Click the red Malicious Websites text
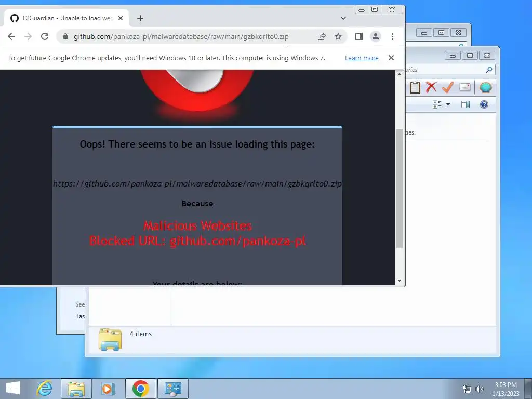Viewport: 532px width, 399px height. 197,225
